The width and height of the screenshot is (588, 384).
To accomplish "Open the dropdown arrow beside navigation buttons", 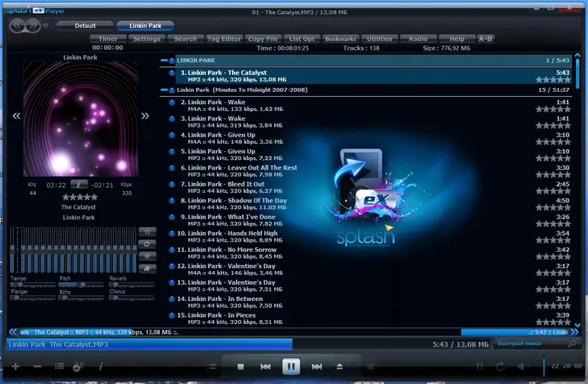I will pyautogui.click(x=46, y=26).
